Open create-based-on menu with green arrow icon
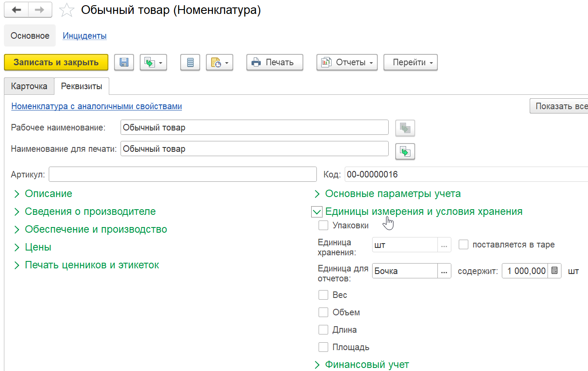588x371 pixels. 153,62
